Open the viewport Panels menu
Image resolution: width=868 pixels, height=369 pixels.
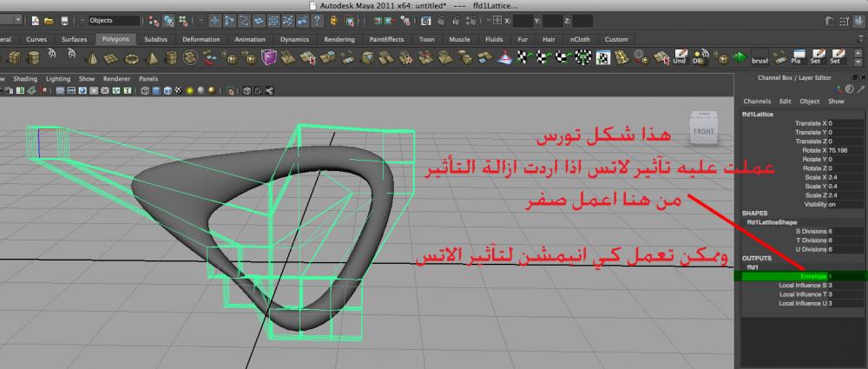(x=148, y=79)
